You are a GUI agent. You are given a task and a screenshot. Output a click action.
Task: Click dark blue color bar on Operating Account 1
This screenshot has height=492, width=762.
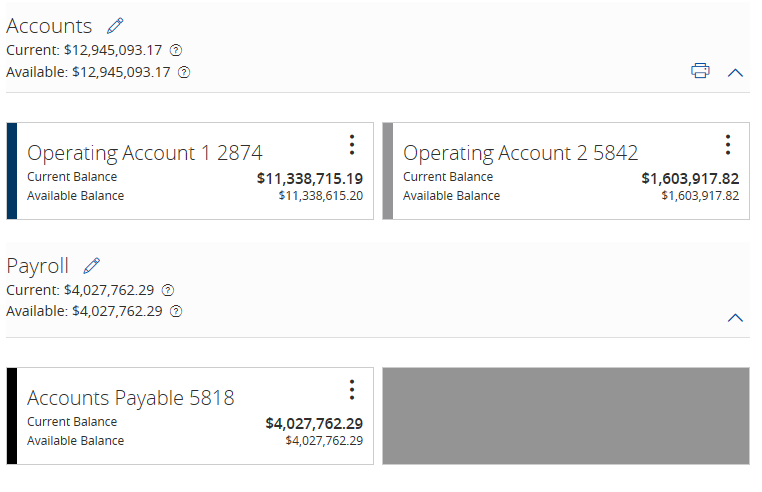[x=12, y=171]
